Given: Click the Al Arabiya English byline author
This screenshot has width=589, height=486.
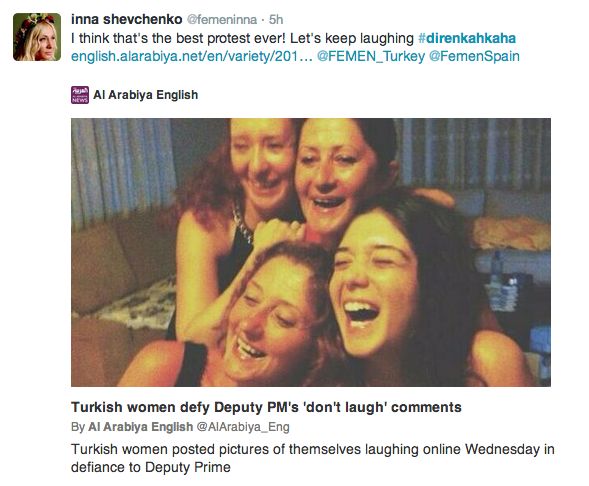Looking at the screenshot, I should pos(140,427).
